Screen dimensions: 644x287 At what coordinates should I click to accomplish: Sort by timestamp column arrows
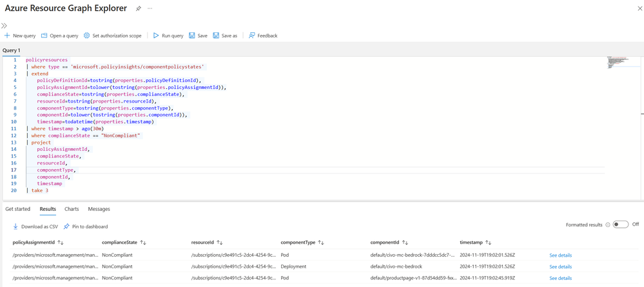click(489, 242)
